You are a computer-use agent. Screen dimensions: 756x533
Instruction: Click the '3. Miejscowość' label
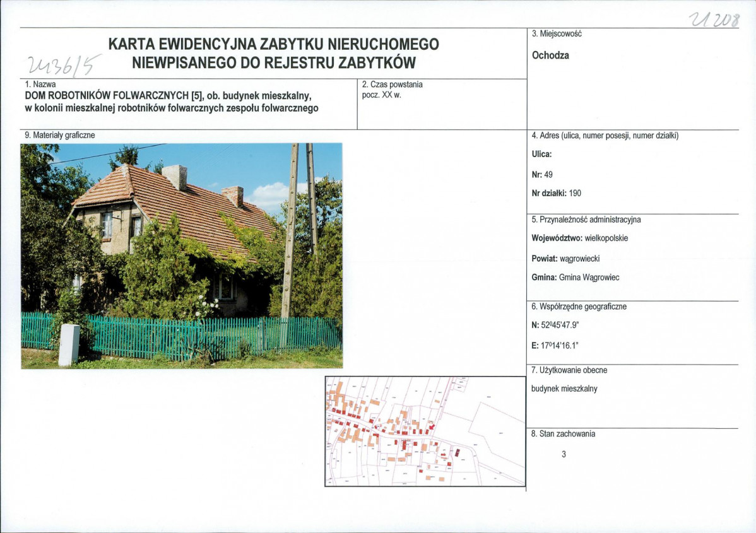click(x=557, y=33)
